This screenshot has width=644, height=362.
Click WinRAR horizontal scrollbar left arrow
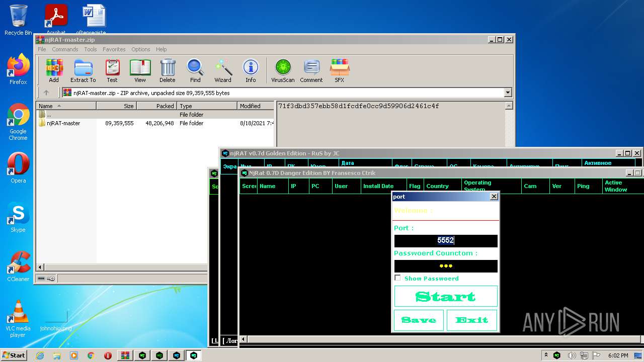tap(41, 267)
